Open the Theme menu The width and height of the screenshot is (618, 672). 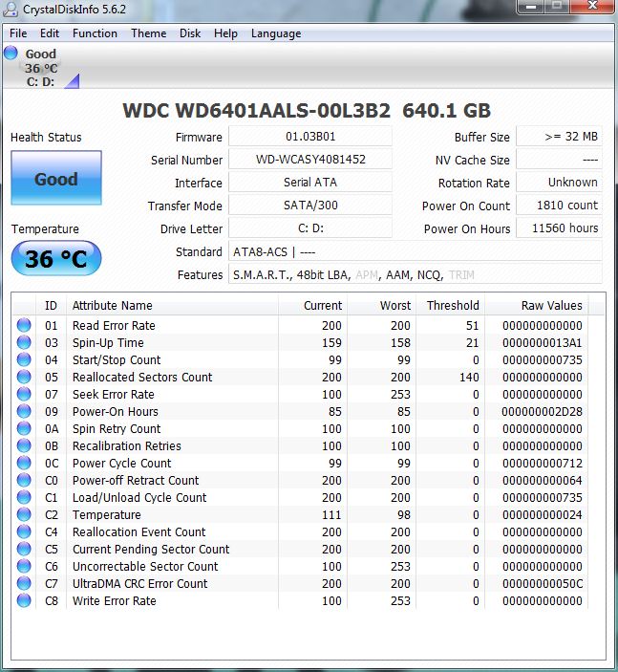point(149,33)
